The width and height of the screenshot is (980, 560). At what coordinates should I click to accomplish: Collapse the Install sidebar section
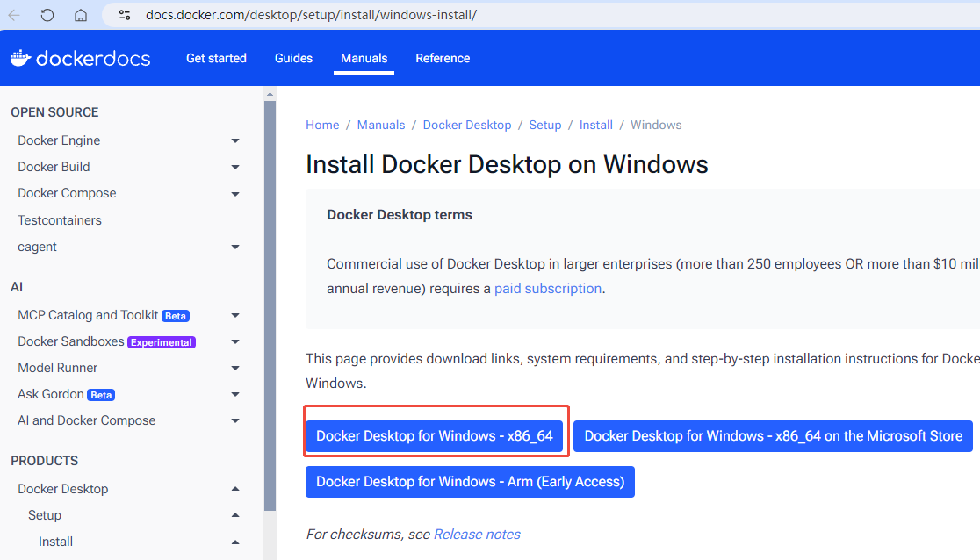coord(235,542)
